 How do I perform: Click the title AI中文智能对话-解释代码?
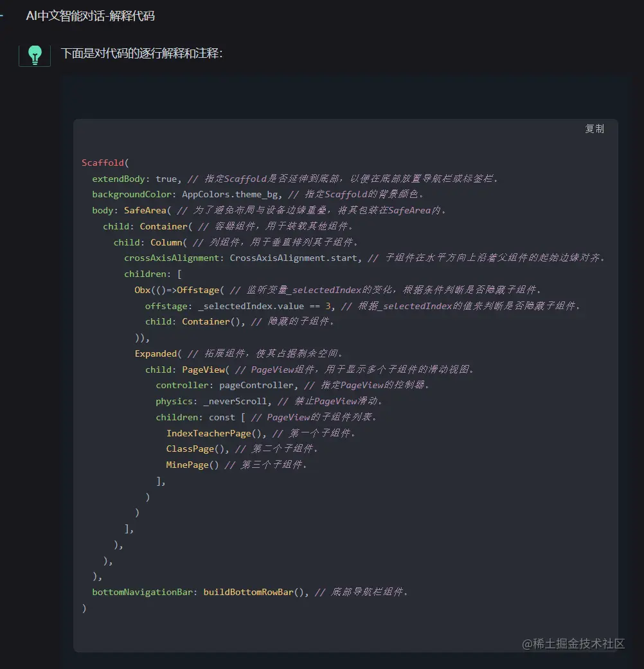tap(90, 16)
